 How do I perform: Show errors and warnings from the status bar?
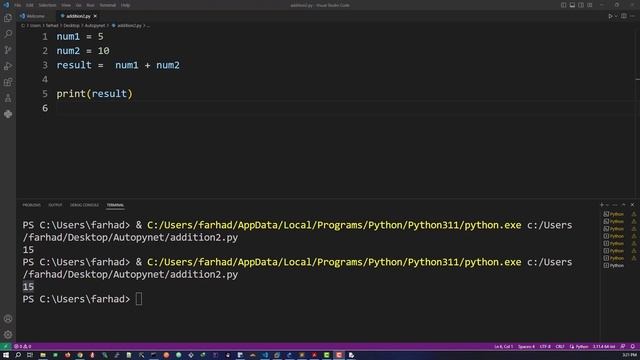point(22,347)
